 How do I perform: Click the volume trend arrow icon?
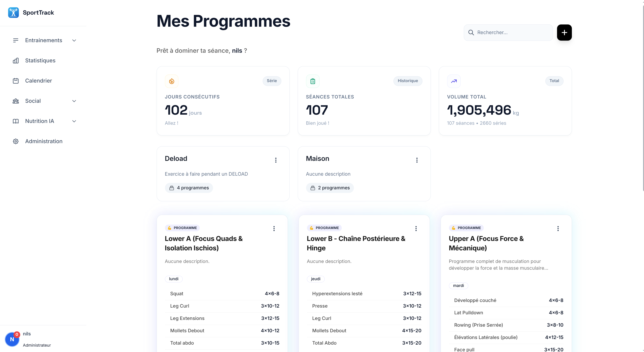point(453,81)
